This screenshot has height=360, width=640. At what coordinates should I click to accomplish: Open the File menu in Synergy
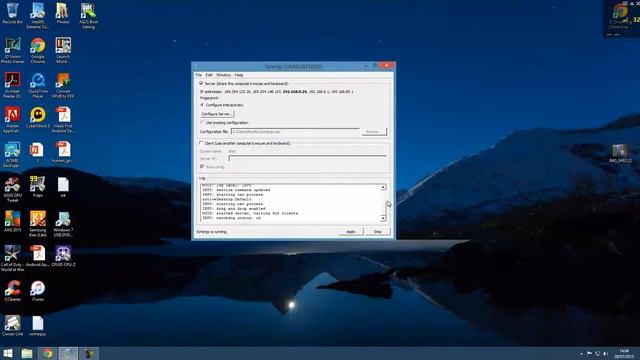(x=199, y=75)
